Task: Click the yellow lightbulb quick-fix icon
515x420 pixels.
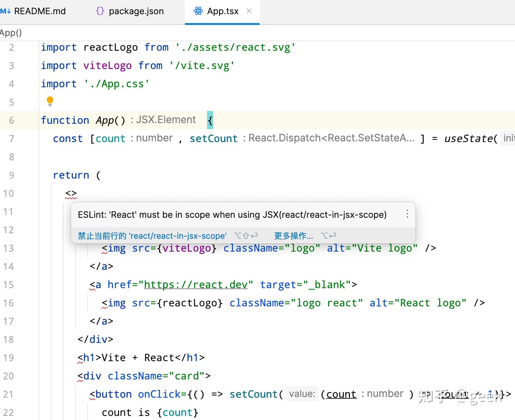Action: point(50,101)
